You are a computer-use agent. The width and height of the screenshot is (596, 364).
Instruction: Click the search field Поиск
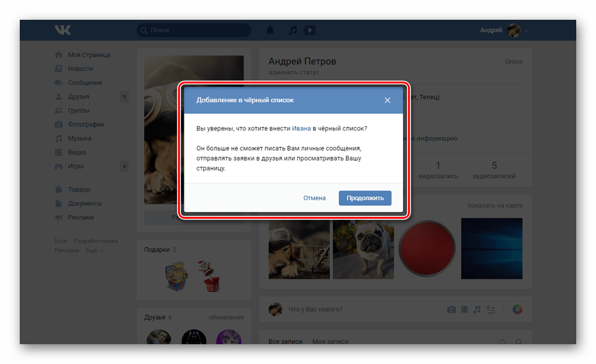tap(194, 30)
